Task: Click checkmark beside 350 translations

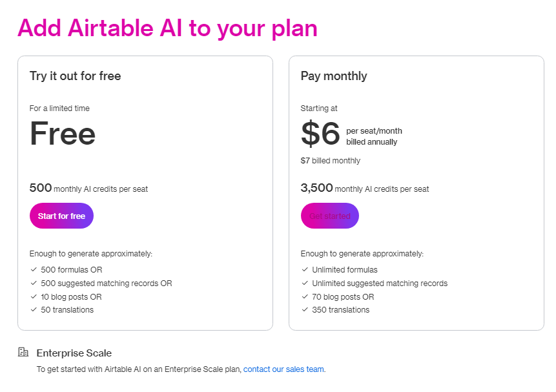Action: coord(305,310)
